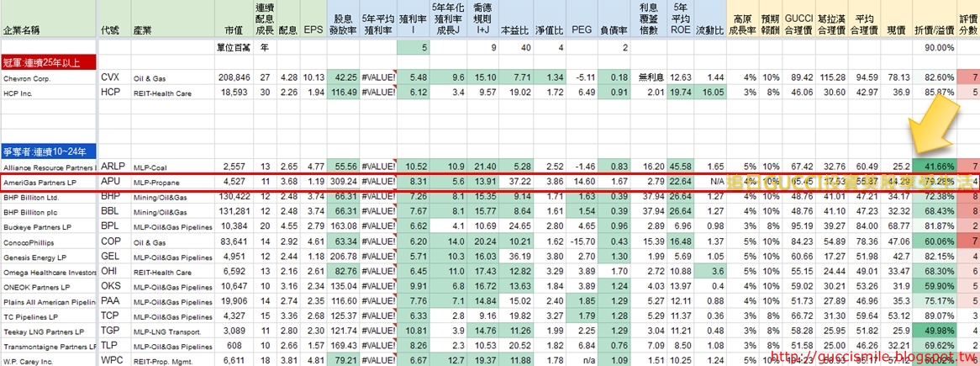This screenshot has height=366, width=980.
Task: Select BBL's market cap 131,281
Action: coord(233,211)
